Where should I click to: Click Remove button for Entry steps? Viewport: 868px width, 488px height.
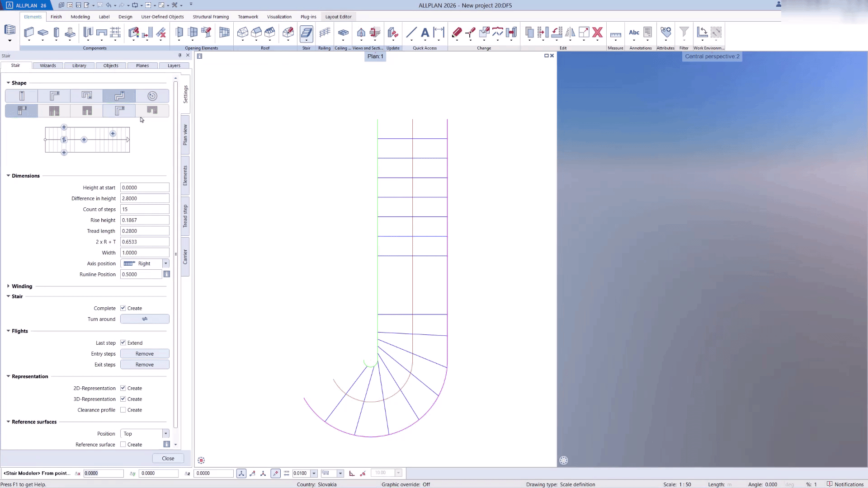pos(145,354)
